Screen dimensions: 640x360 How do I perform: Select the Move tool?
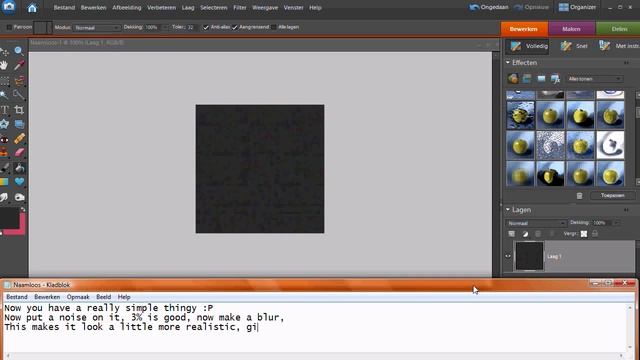point(4,51)
